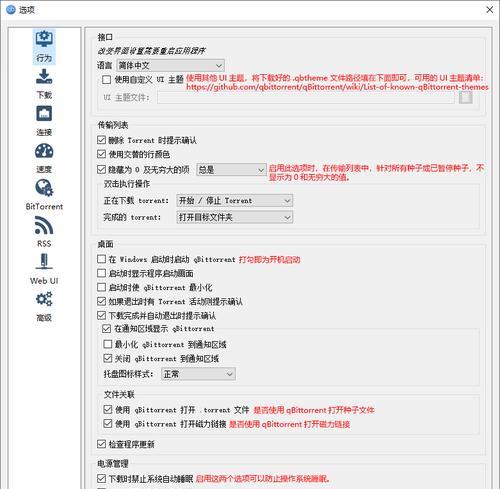Open the Web UI settings icon
500x489 pixels.
click(44, 262)
